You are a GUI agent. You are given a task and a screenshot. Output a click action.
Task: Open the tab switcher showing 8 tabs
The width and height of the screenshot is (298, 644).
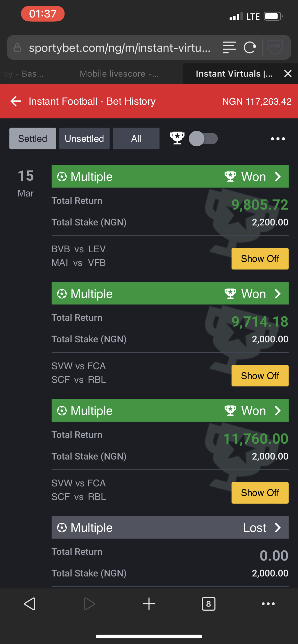(209, 603)
